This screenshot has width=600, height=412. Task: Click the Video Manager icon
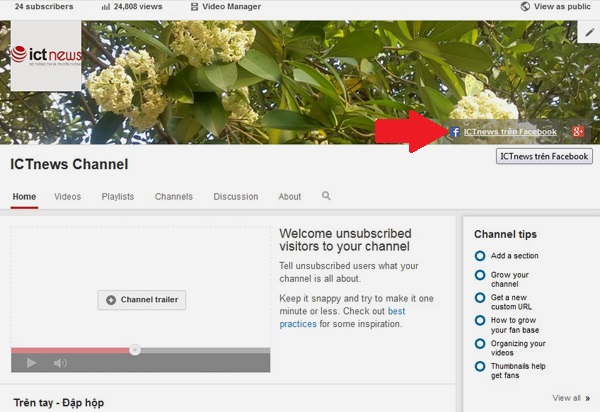click(x=194, y=7)
